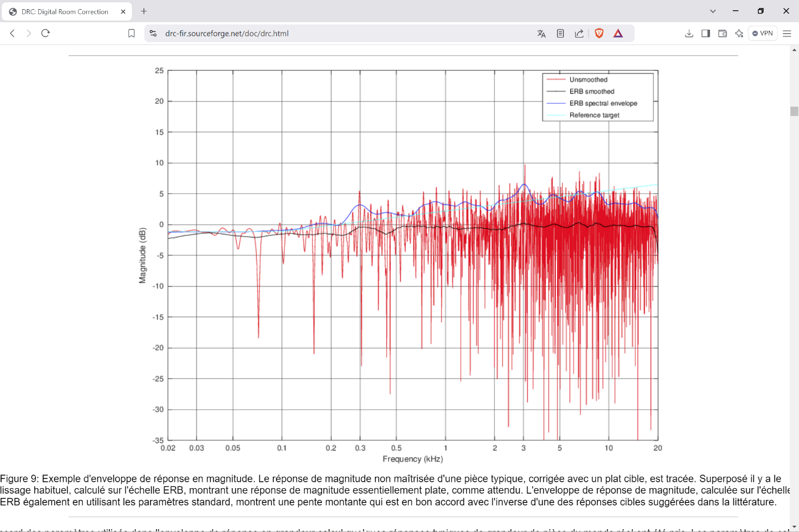Enable reader mode for this page
799x532 pixels.
[560, 34]
